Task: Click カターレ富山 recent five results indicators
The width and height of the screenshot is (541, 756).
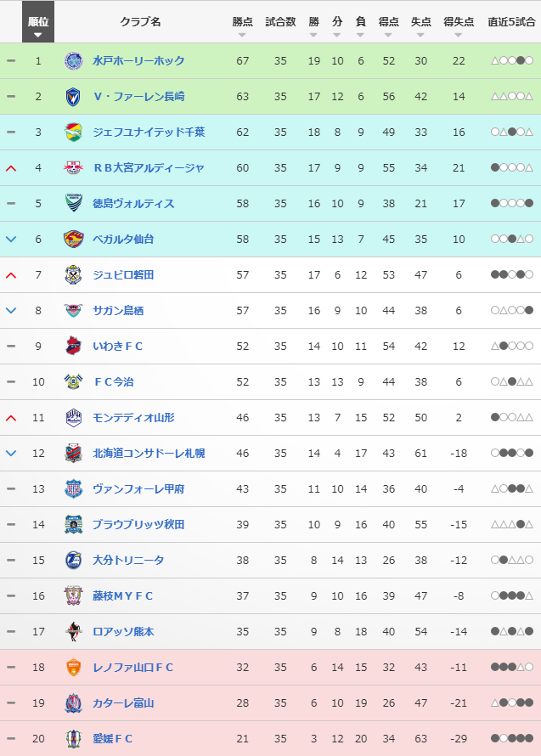Action: 511,703
